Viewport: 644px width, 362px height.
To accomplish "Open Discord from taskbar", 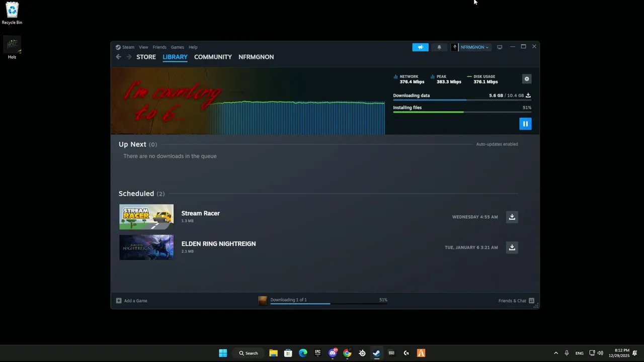I will pos(333,353).
